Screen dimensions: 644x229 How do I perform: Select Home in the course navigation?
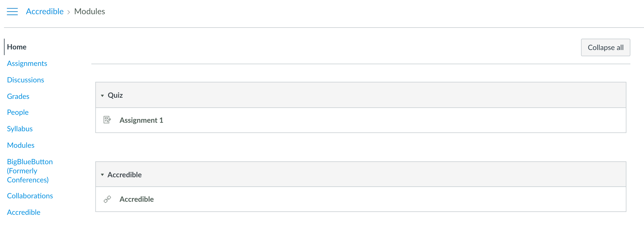(x=16, y=47)
